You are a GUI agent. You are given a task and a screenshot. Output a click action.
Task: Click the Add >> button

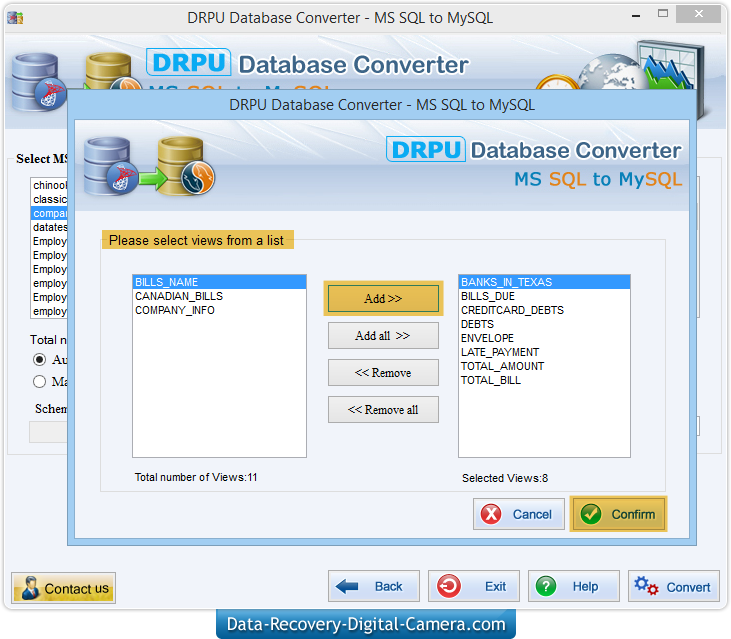tap(383, 298)
